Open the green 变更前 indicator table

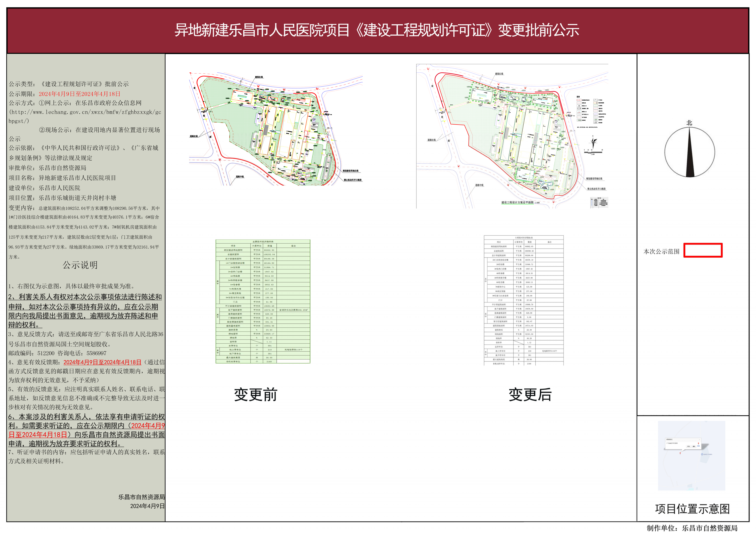[x=263, y=301]
